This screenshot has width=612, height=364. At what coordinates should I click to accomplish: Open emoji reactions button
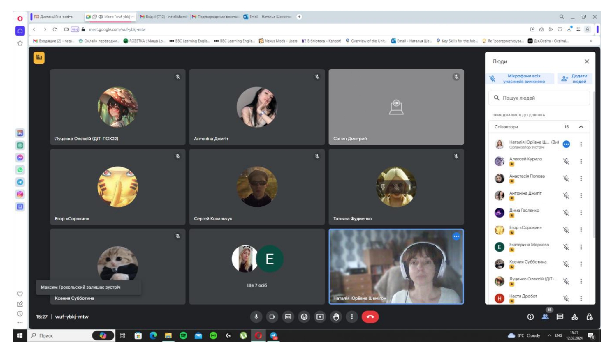[x=304, y=317]
